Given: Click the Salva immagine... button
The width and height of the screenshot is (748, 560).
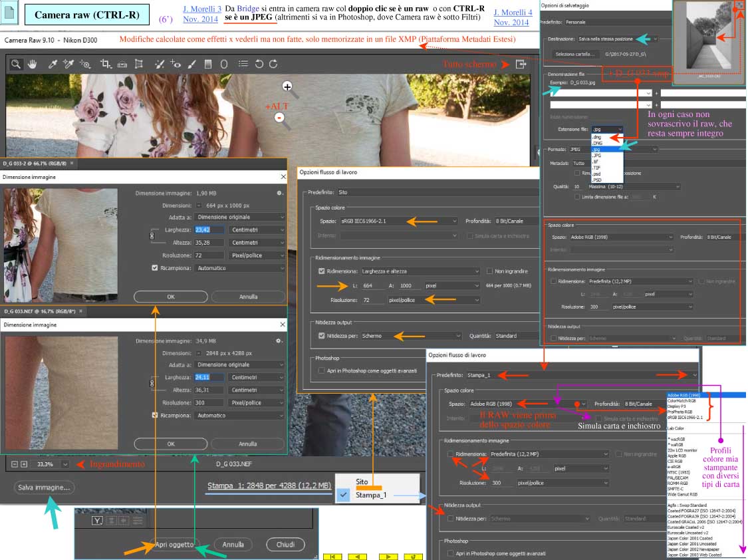Looking at the screenshot, I should pos(44,488).
